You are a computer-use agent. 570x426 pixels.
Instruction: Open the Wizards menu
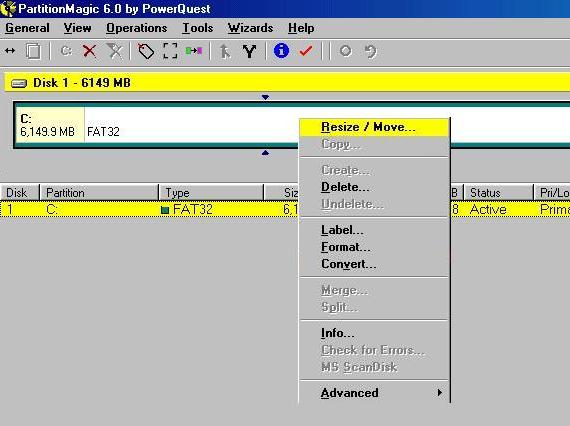click(250, 28)
